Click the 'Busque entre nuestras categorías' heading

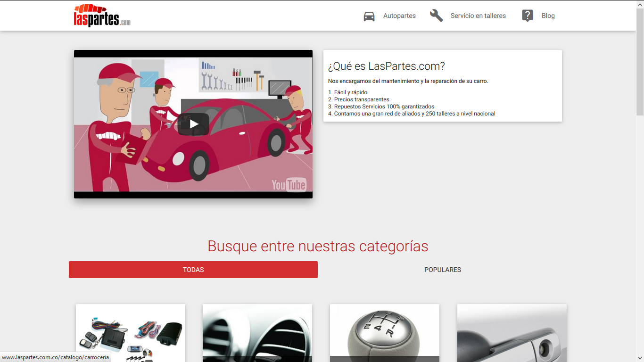tap(318, 246)
